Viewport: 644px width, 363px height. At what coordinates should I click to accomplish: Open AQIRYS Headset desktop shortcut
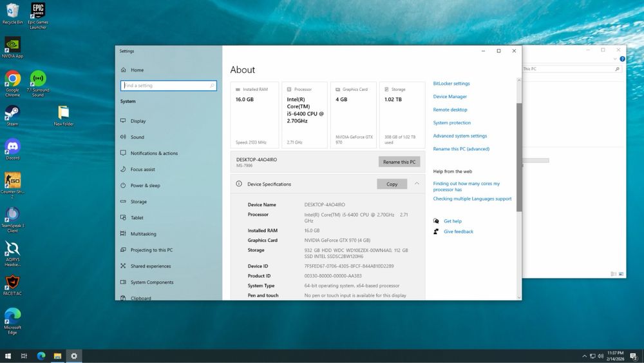(12, 253)
